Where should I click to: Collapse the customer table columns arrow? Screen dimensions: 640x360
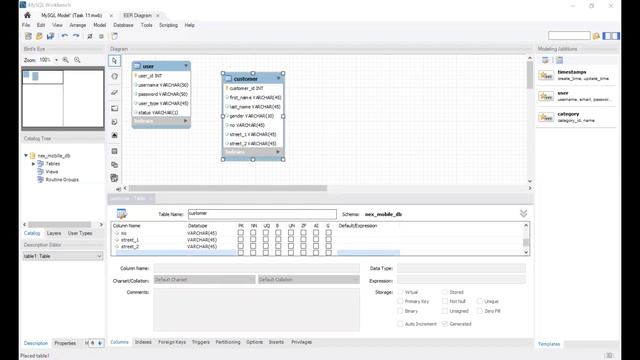pyautogui.click(x=279, y=78)
